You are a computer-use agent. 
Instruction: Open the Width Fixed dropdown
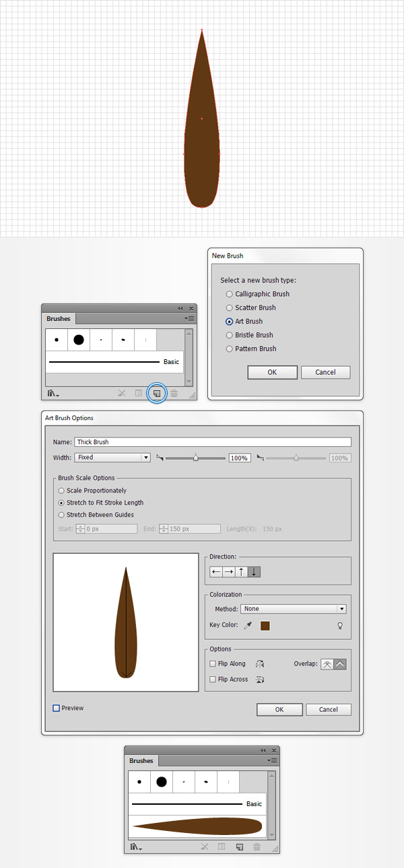click(x=112, y=458)
